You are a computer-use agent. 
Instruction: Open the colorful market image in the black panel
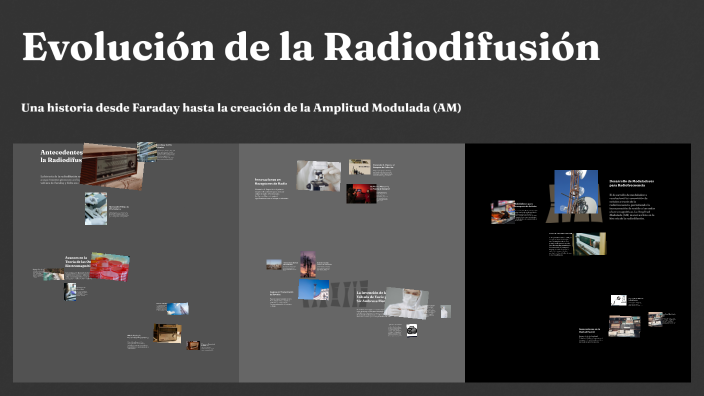pyautogui.click(x=503, y=212)
